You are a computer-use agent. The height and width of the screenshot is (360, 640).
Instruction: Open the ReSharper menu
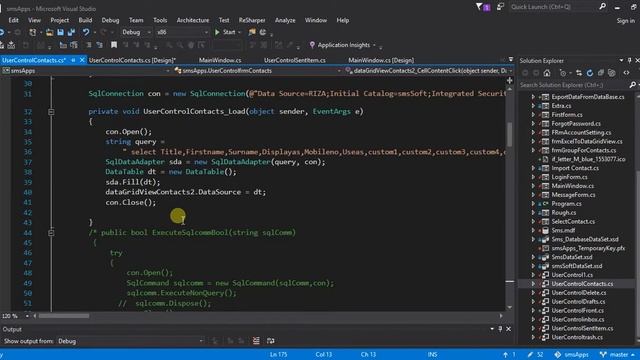[x=252, y=20]
